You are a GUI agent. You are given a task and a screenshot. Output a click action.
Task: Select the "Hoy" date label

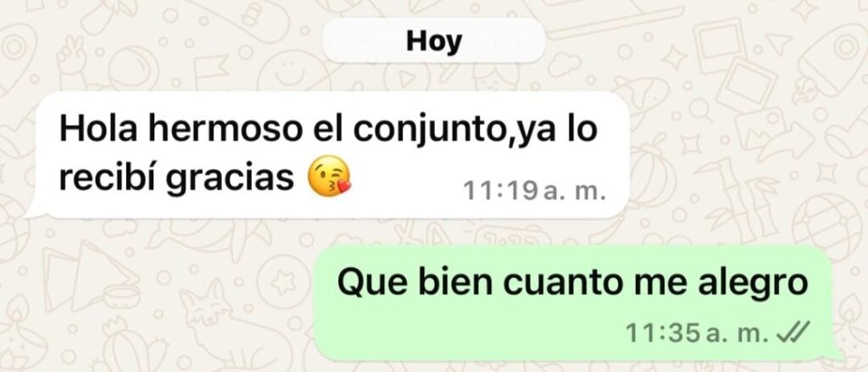[x=434, y=41]
